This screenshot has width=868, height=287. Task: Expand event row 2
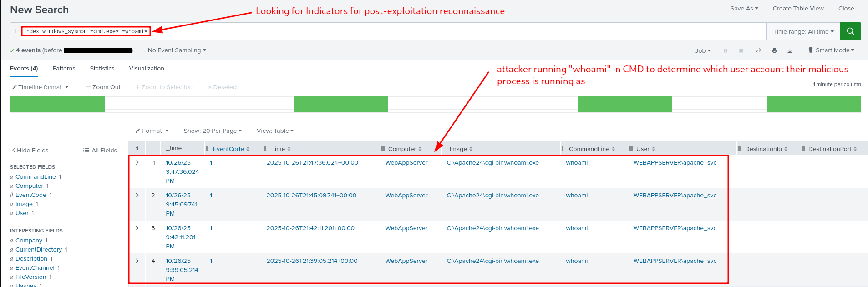[x=137, y=195]
